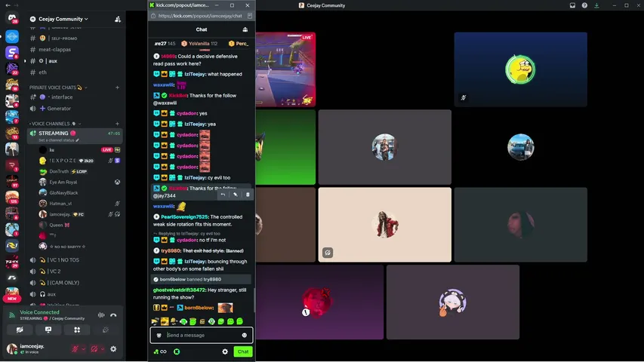Image resolution: width=644 pixels, height=362 pixels.
Task: Click YoVanilla 112 in the chat leaderboard
Action: [x=199, y=44]
